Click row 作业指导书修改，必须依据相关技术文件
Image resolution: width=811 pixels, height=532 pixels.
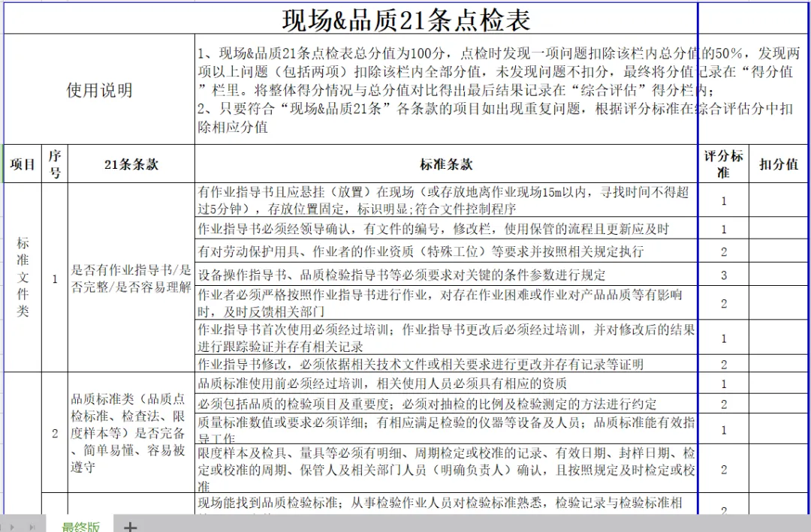pyautogui.click(x=446, y=363)
